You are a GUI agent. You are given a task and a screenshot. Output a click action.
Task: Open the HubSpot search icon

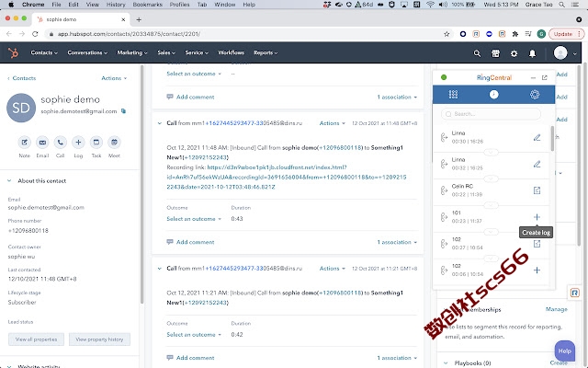tap(477, 53)
